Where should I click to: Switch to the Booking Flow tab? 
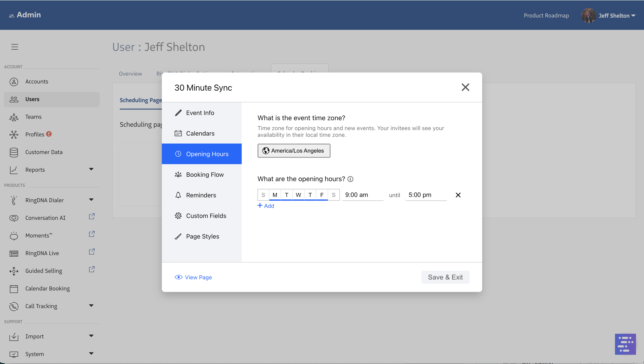pos(205,174)
